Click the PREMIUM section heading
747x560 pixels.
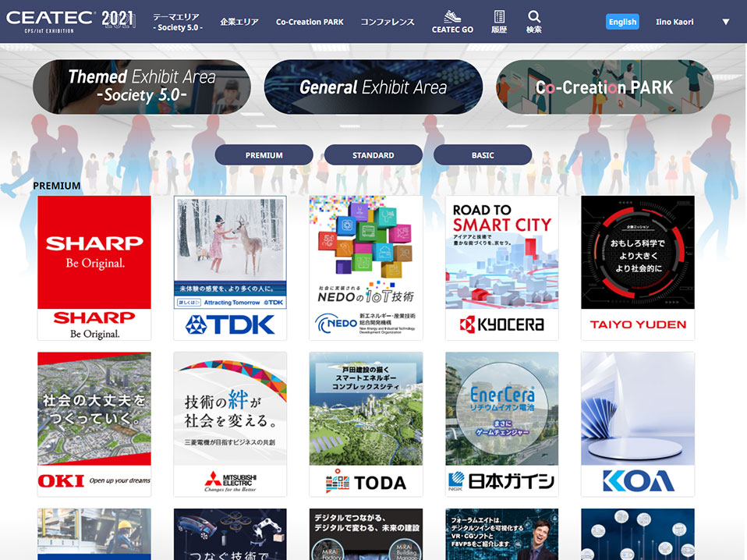57,186
